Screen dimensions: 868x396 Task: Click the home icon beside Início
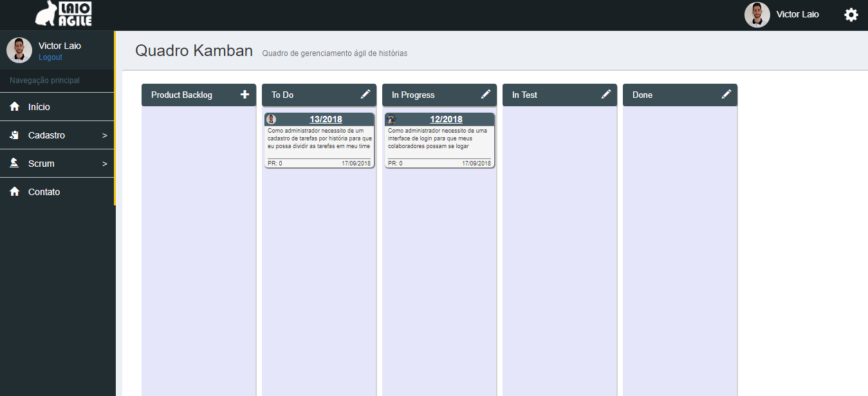(15, 106)
